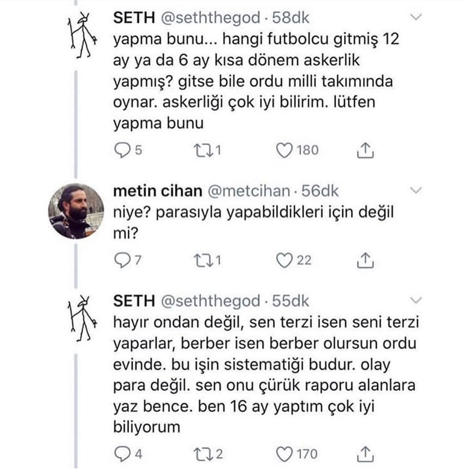Share SETH's last tweet
Image resolution: width=469 pixels, height=476 pixels.
pos(365,454)
